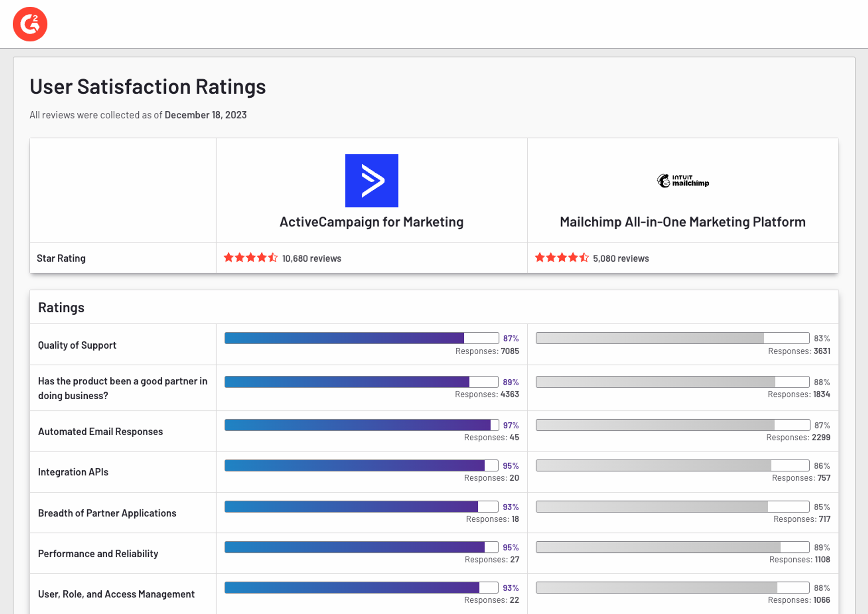Screen dimensions: 868x614
Task: Click Mailchimp Integration APIs 86% bar
Action: click(x=672, y=465)
